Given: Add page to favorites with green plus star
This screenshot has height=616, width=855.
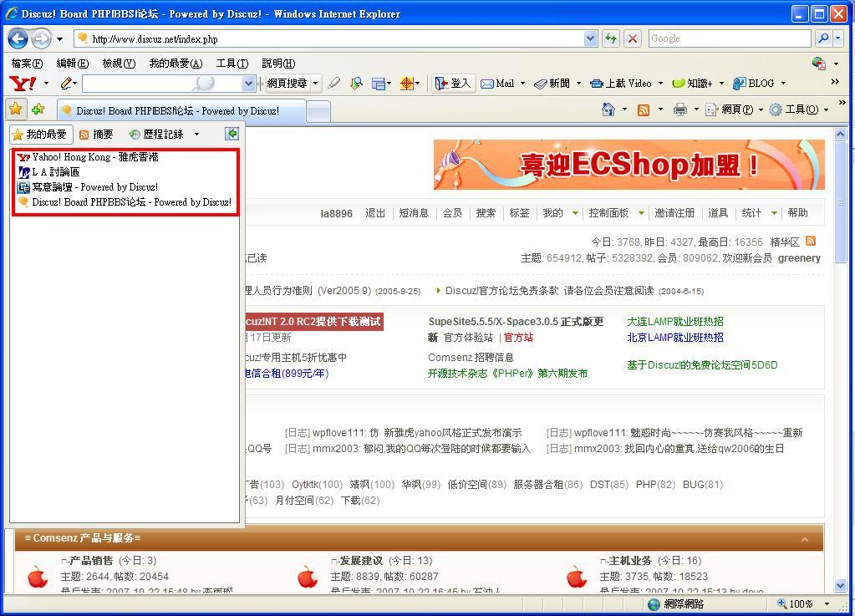Looking at the screenshot, I should (x=38, y=109).
